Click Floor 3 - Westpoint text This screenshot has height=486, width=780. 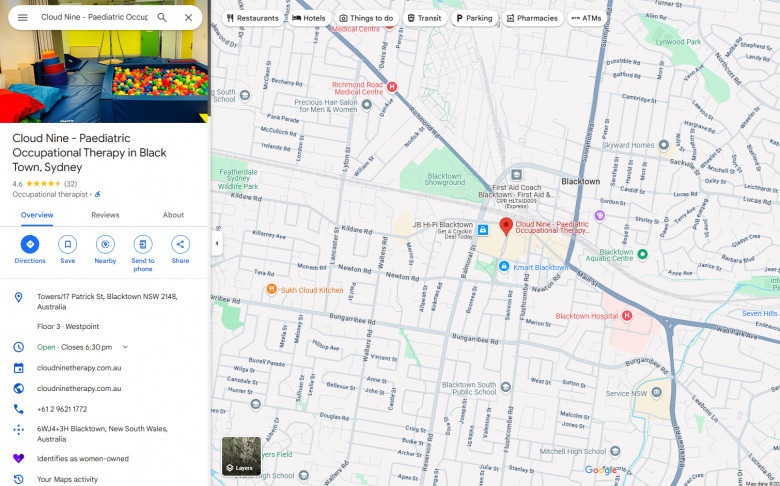[x=68, y=326]
